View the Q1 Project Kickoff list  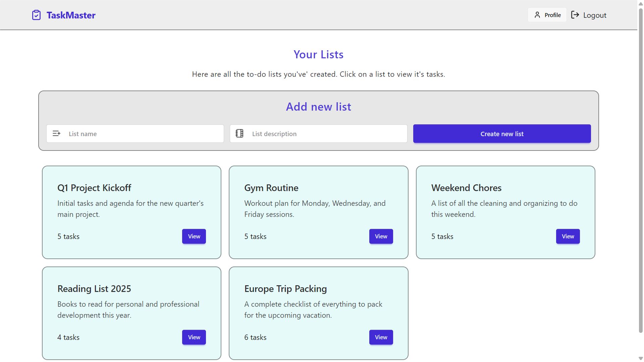coord(194,236)
